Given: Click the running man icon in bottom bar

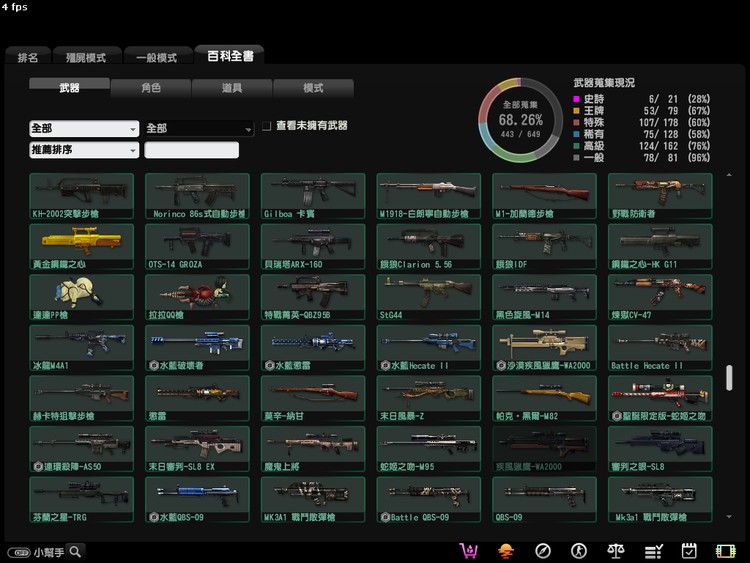Looking at the screenshot, I should click(x=579, y=551).
